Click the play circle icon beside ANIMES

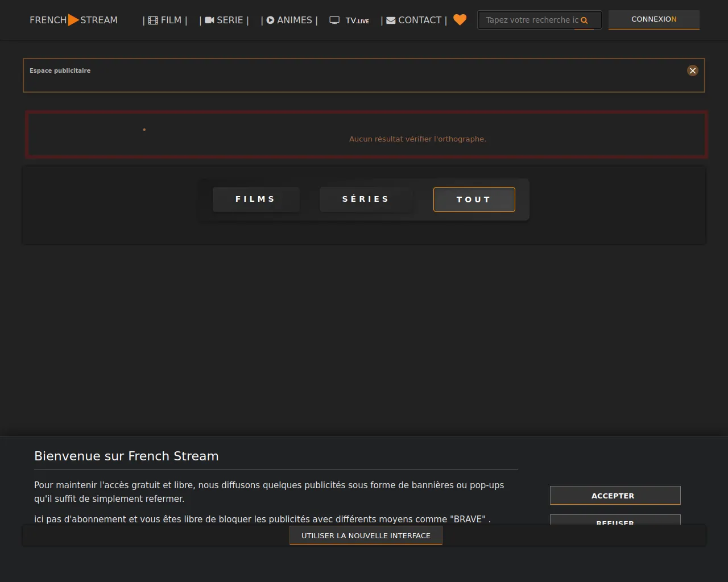(x=270, y=20)
